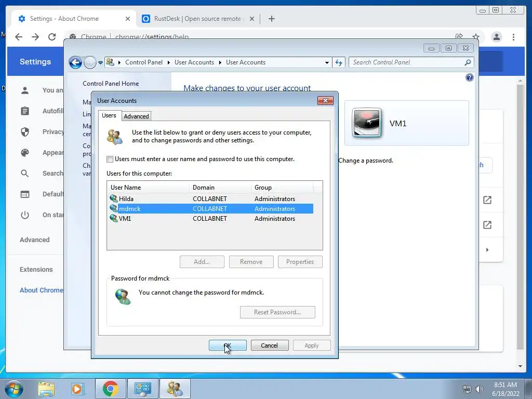Select the Hilda user row
This screenshot has height=399, width=532.
210,199
